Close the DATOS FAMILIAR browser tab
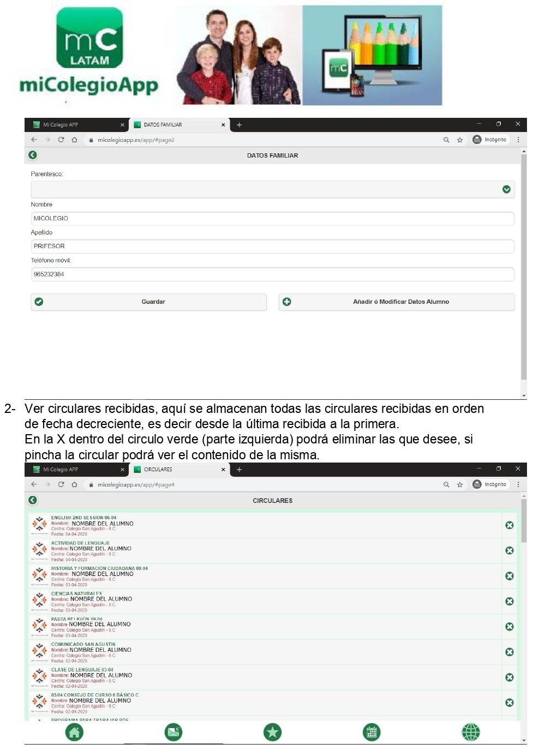This screenshot has height=756, width=539. [223, 125]
